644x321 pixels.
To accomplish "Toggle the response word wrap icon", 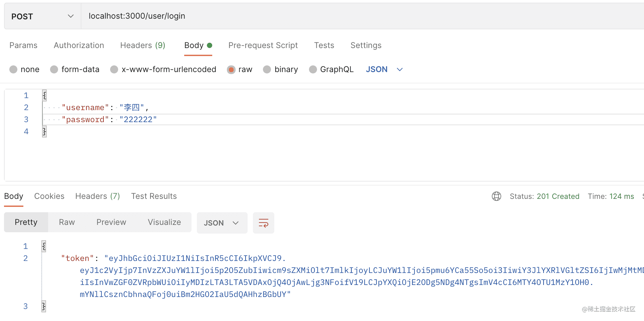I will (263, 223).
